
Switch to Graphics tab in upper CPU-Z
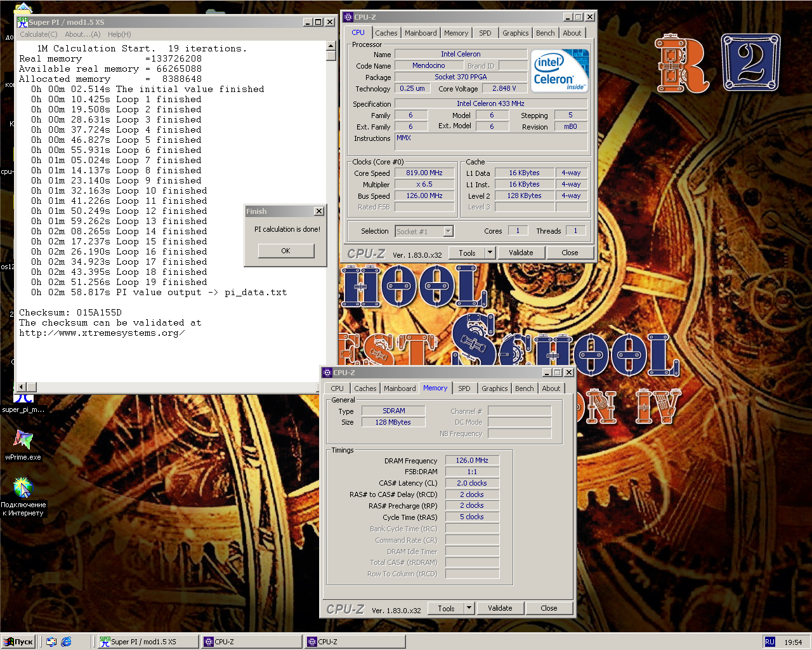pyautogui.click(x=516, y=33)
